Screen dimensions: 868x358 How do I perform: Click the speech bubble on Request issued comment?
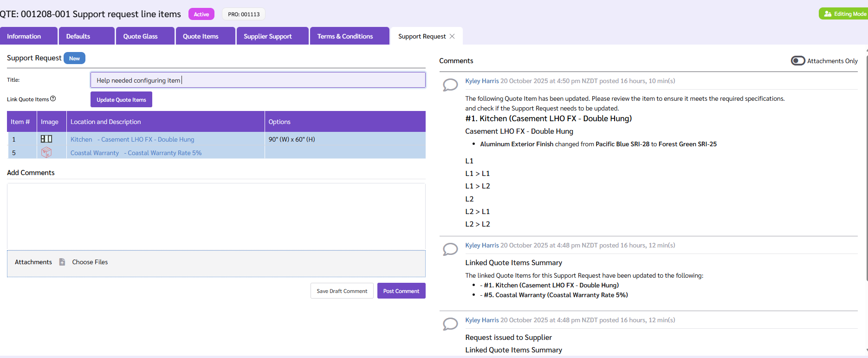[x=450, y=324]
